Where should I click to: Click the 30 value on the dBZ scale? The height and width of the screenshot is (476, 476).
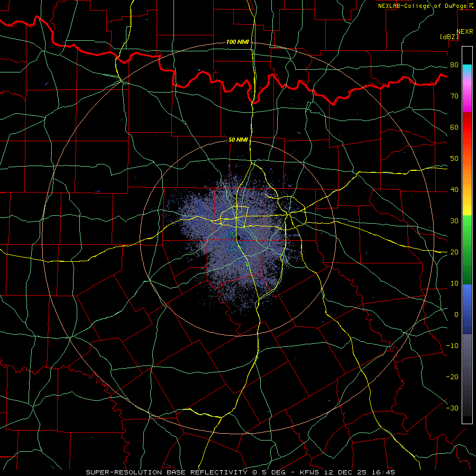click(x=454, y=221)
